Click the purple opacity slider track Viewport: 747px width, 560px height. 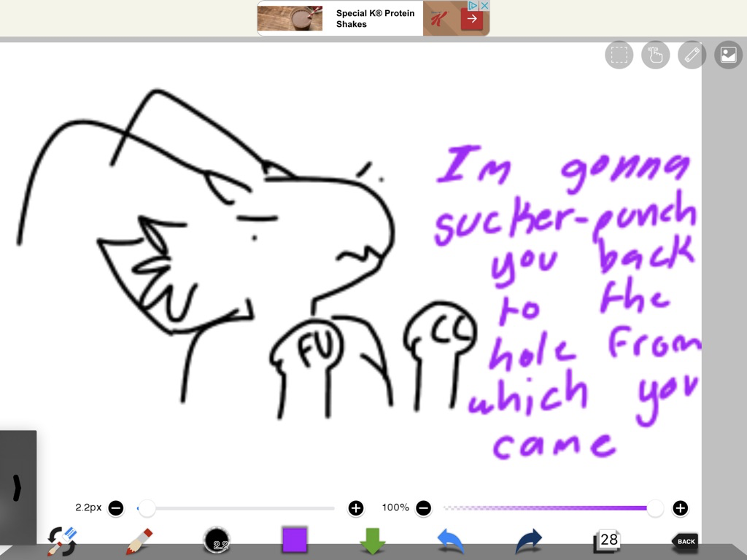[547, 507]
